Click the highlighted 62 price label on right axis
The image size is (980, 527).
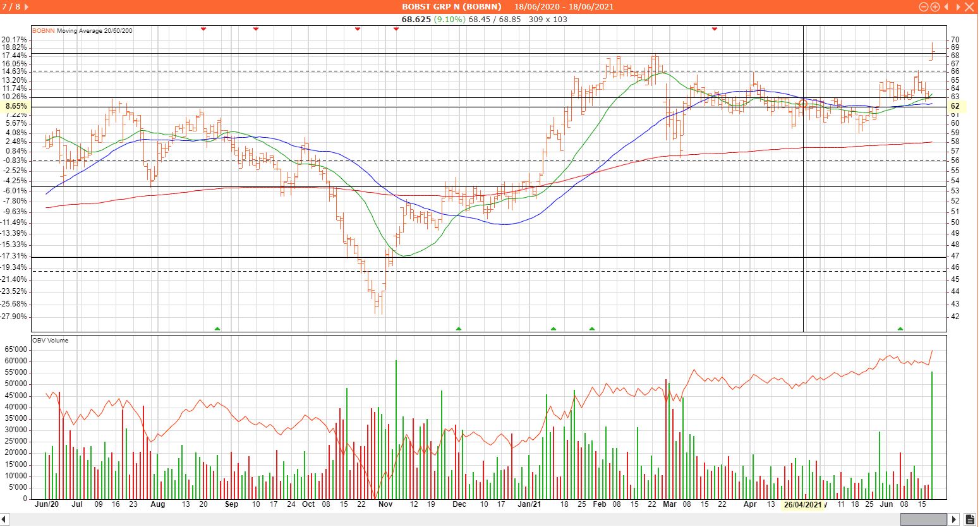(955, 107)
